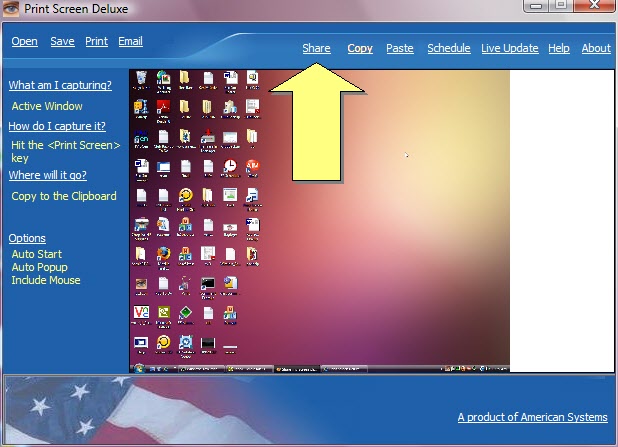618x447 pixels.
Task: Click the captured desktop preview image
Action: (x=319, y=221)
